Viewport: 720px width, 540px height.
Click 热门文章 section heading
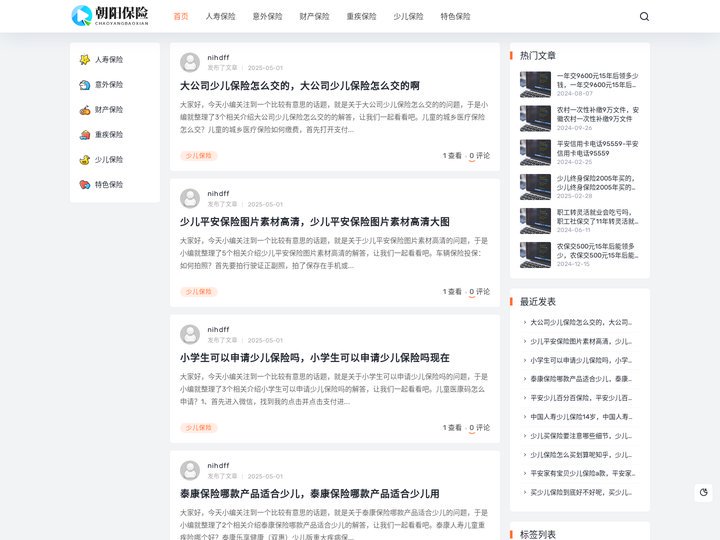point(538,56)
